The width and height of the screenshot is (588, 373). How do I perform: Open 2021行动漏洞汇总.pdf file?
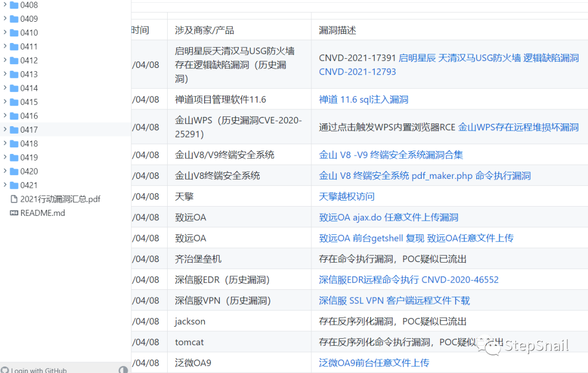tap(60, 199)
